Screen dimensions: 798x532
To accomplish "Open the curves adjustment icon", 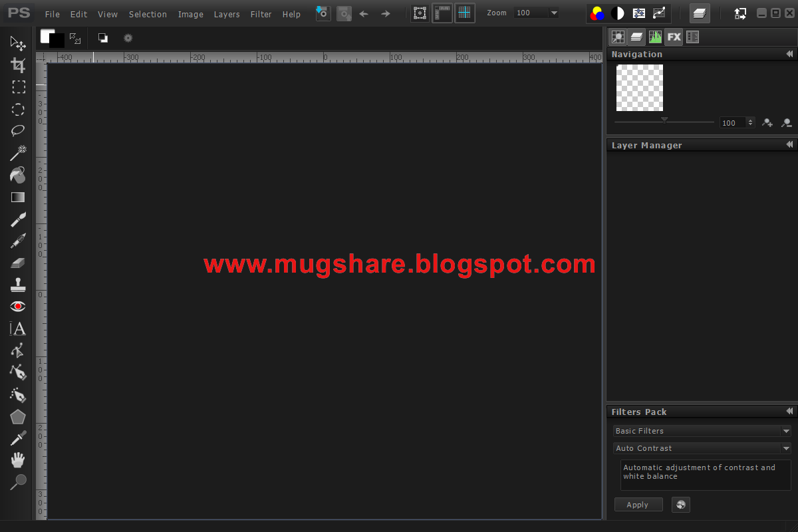I will (659, 13).
